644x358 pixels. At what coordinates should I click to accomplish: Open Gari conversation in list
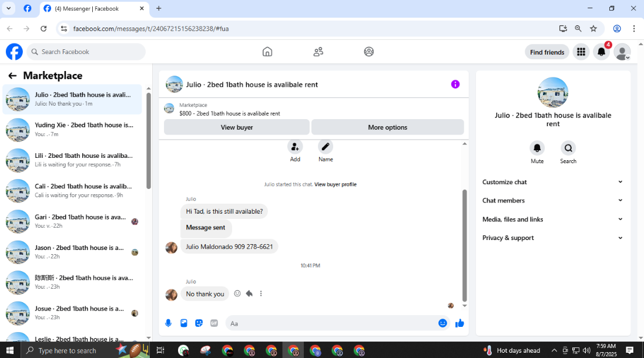72,221
